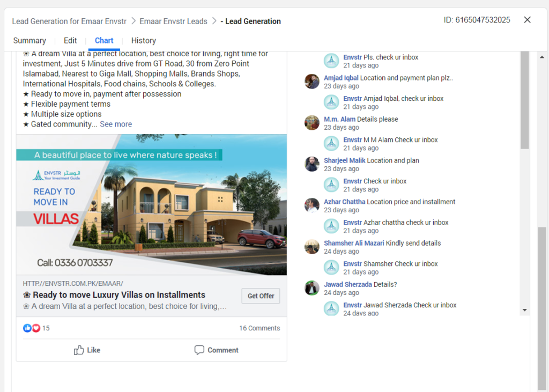The image size is (549, 392).
Task: Click down arrow of comments scrollbar
Action: coord(524,310)
